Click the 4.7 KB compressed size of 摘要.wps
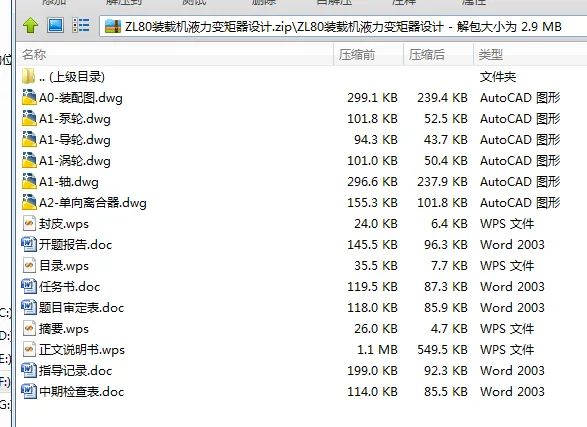This screenshot has height=427, width=587. (449, 328)
